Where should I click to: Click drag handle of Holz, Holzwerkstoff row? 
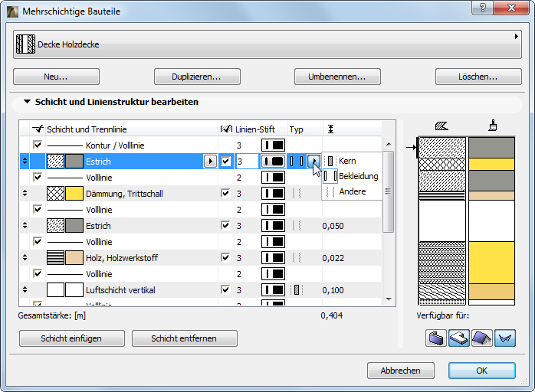point(25,258)
